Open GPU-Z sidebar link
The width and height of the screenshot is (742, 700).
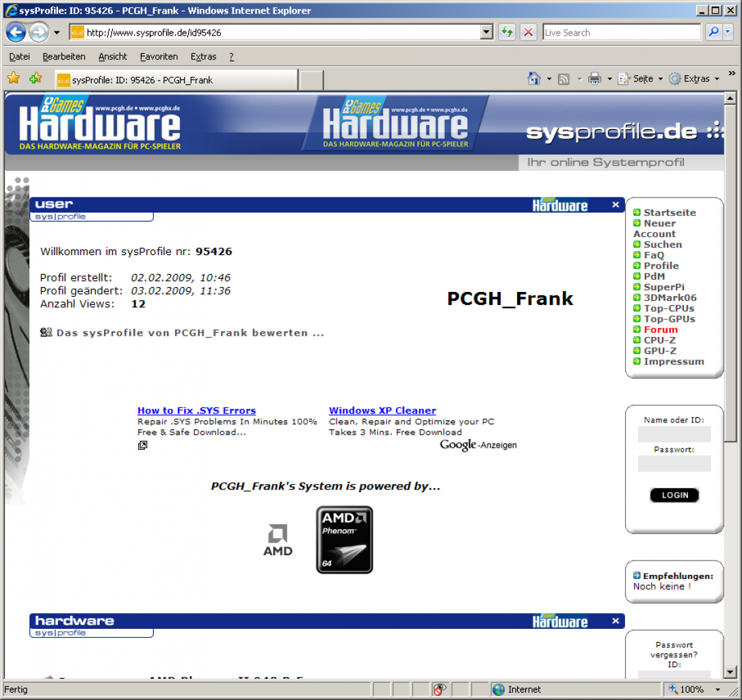pyautogui.click(x=660, y=351)
